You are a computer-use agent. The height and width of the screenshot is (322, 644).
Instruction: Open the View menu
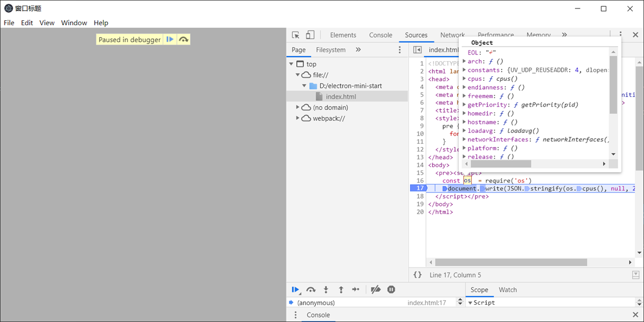47,23
